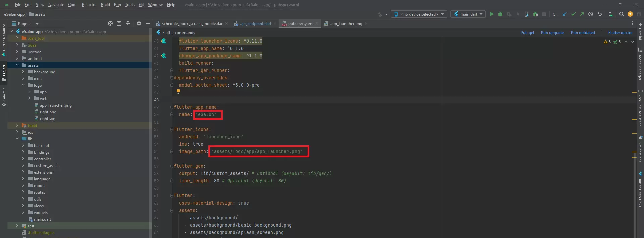Viewport: 644px width, 238px height.
Task: Click the Git update project blue arrow
Action: (x=565, y=14)
